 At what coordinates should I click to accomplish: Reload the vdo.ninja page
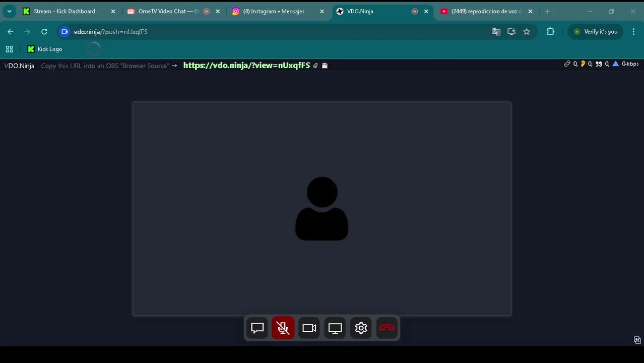click(x=44, y=32)
